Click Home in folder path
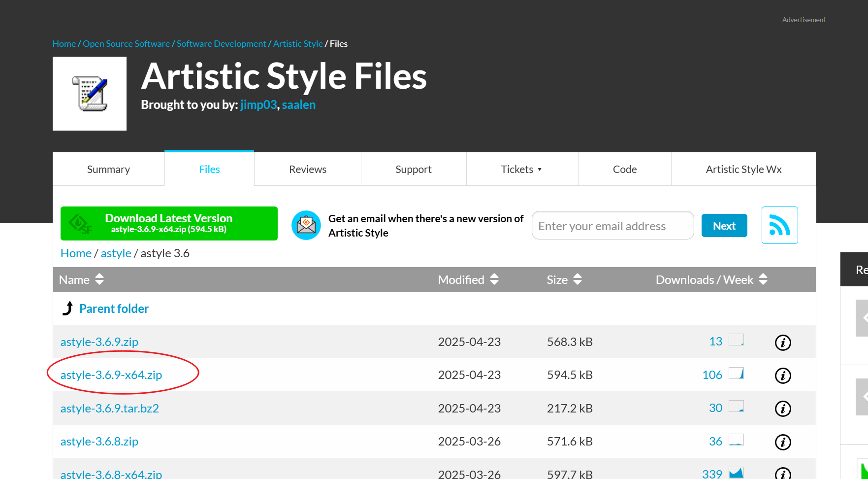868x479 pixels. (x=76, y=253)
